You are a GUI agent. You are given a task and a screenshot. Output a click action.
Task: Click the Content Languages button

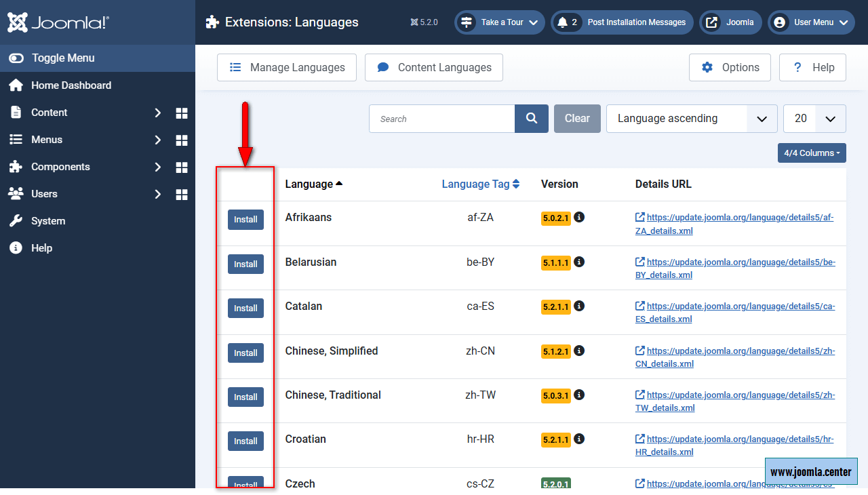tap(434, 68)
